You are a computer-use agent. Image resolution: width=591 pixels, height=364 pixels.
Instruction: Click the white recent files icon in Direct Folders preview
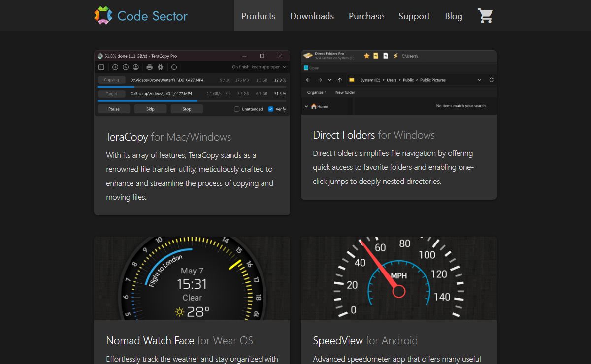[386, 56]
